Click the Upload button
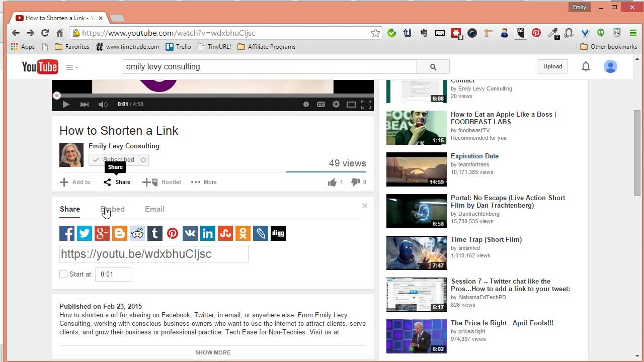 (552, 66)
